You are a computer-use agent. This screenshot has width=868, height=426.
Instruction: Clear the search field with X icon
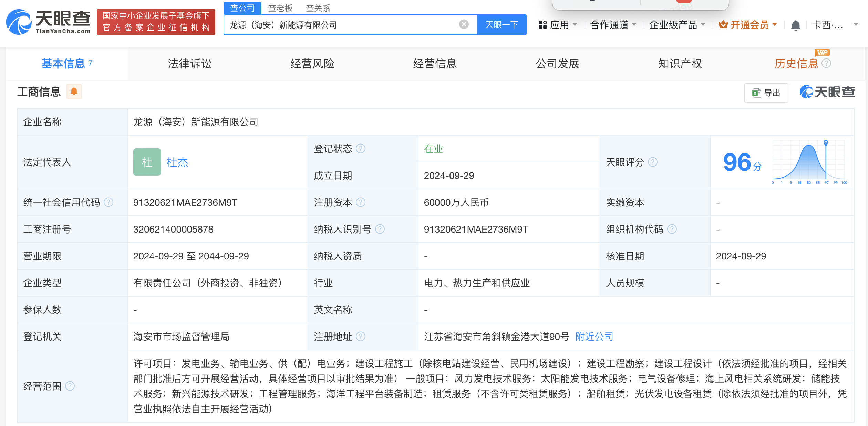[x=464, y=24]
